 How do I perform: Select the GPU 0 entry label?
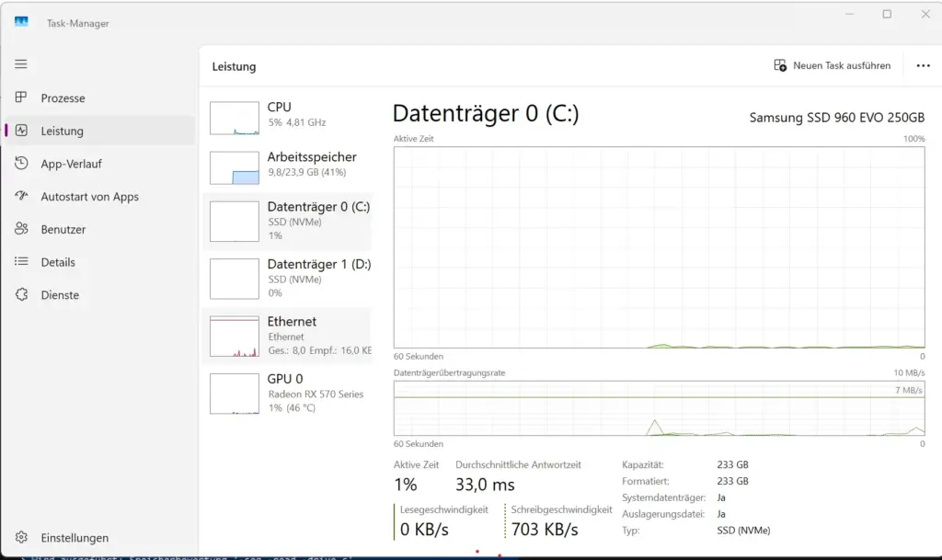(285, 379)
